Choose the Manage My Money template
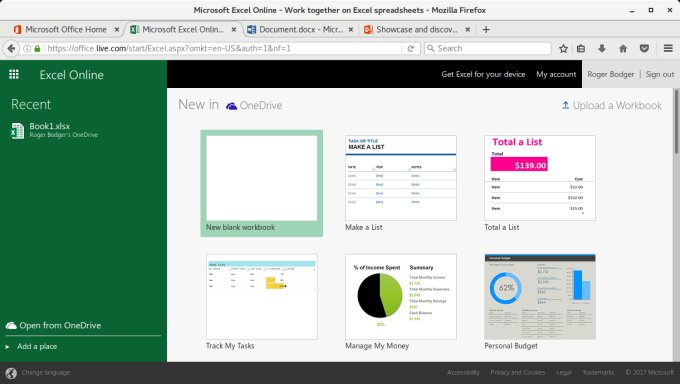The height and width of the screenshot is (384, 680). [401, 297]
